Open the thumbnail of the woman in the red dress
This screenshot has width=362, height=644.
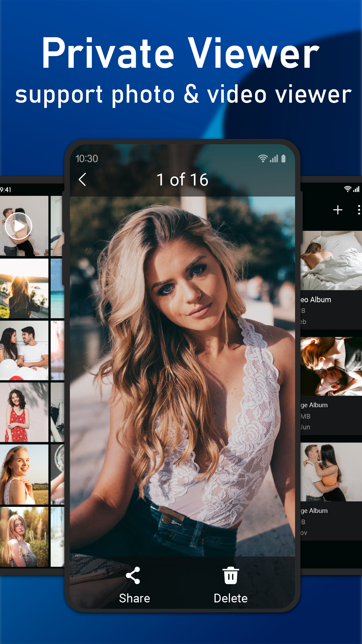pyautogui.click(x=24, y=412)
